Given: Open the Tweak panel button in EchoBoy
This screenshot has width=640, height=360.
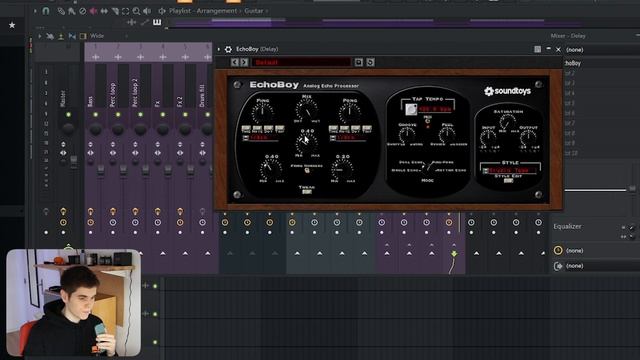Looking at the screenshot, I should pos(307,191).
